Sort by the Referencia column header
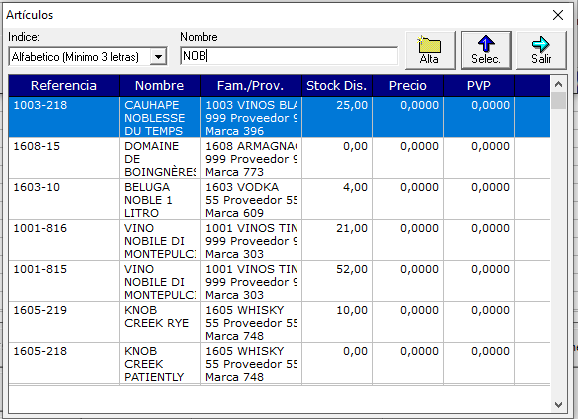The width and height of the screenshot is (578, 419). (x=64, y=85)
